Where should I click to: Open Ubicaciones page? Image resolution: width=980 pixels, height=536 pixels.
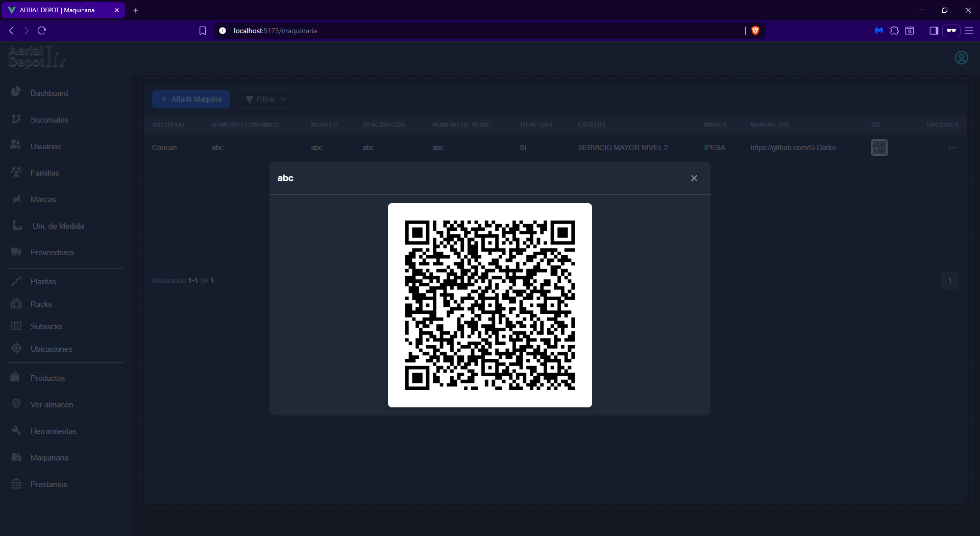coord(51,349)
